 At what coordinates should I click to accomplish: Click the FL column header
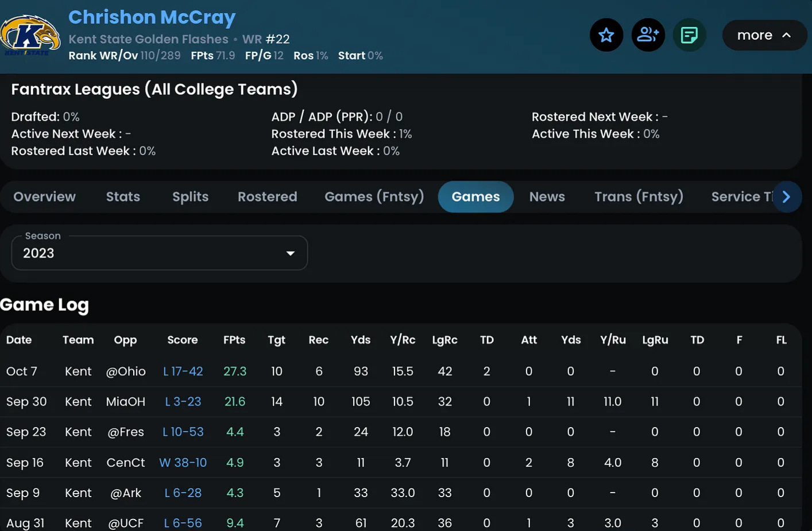781,340
